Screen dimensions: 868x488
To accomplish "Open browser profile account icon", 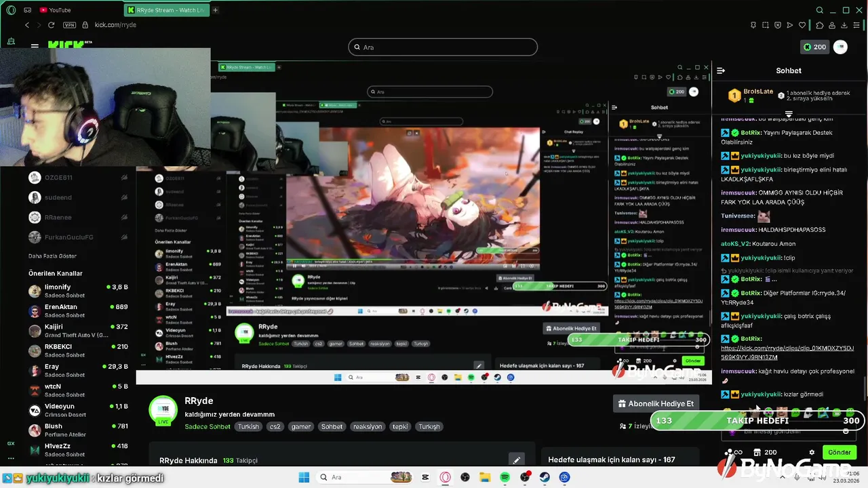I will point(832,25).
